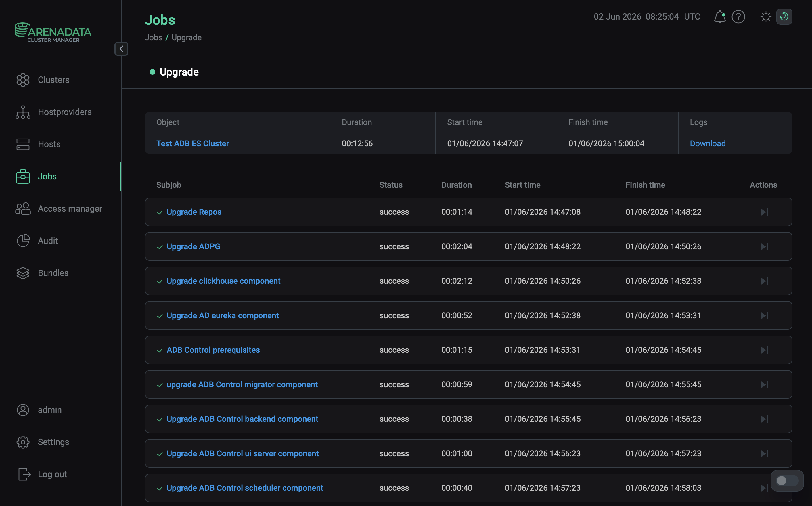Click the date and time display in header
This screenshot has height=506, width=812.
pyautogui.click(x=647, y=16)
